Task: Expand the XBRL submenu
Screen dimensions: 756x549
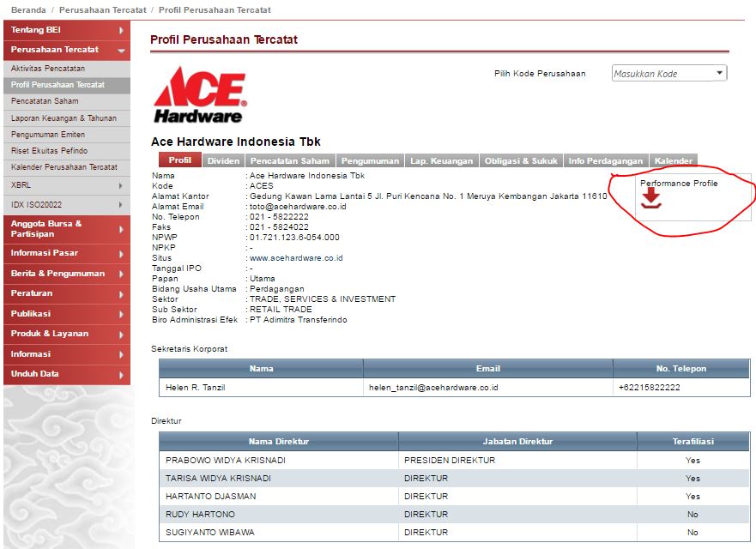Action: [67, 185]
